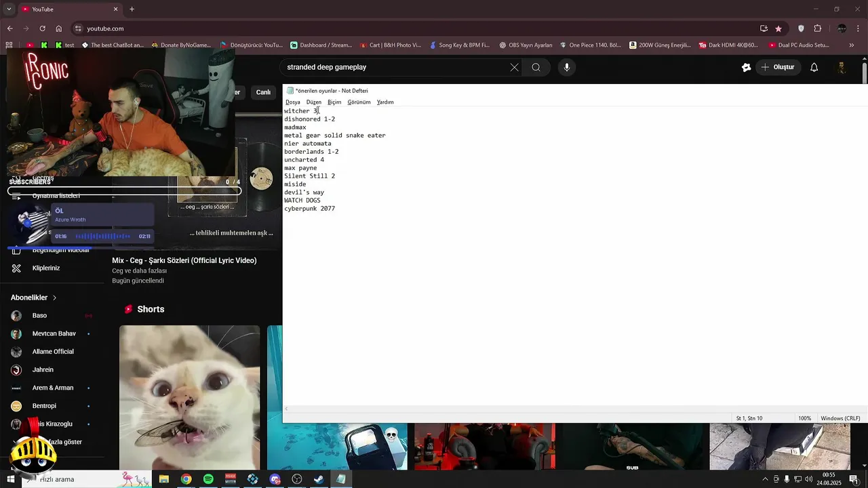Viewport: 868px width, 488px height.
Task: Switch to Notepad in the taskbar
Action: tap(341, 479)
